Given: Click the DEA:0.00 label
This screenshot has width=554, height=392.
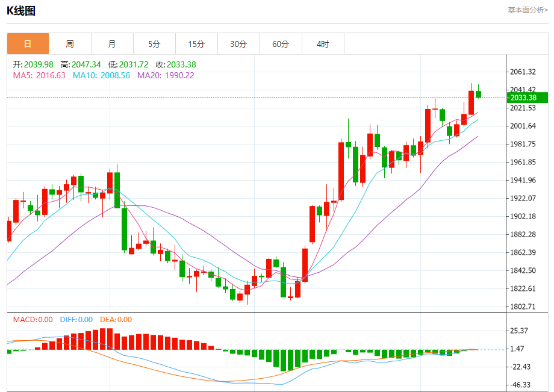Looking at the screenshot, I should click(116, 320).
